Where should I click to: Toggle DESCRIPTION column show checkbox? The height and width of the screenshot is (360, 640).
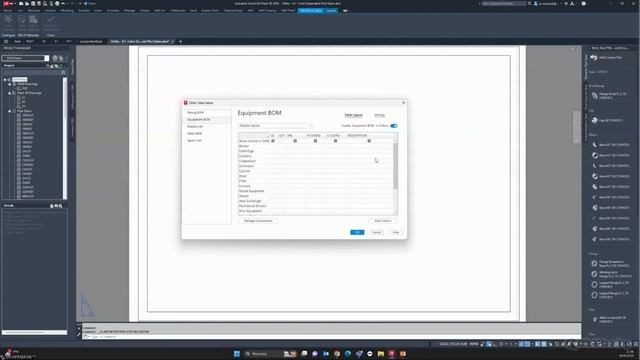click(369, 141)
